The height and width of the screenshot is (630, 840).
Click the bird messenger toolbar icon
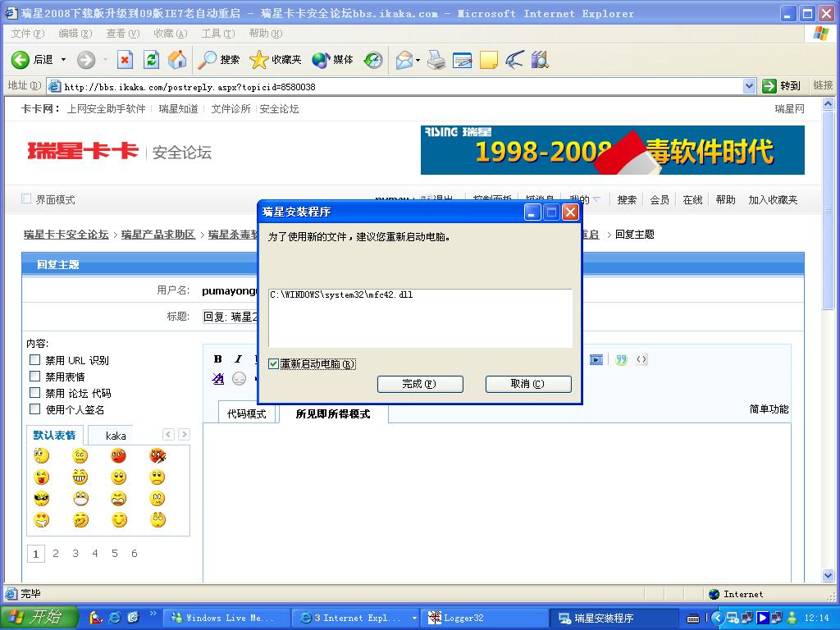(x=515, y=59)
